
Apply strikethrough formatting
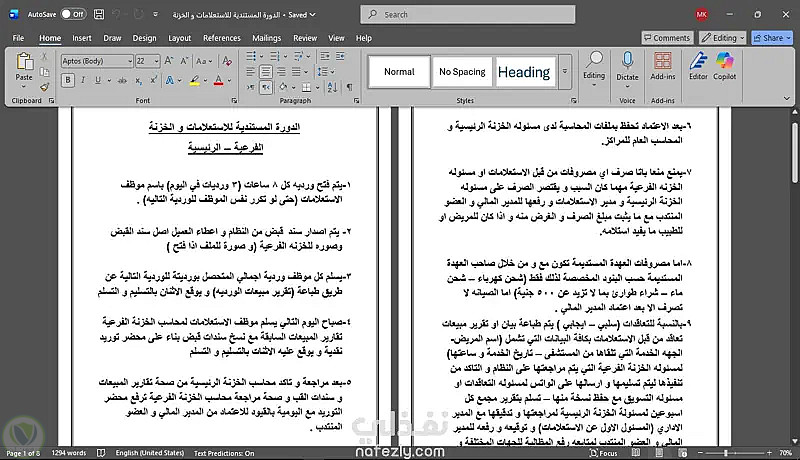tap(122, 80)
